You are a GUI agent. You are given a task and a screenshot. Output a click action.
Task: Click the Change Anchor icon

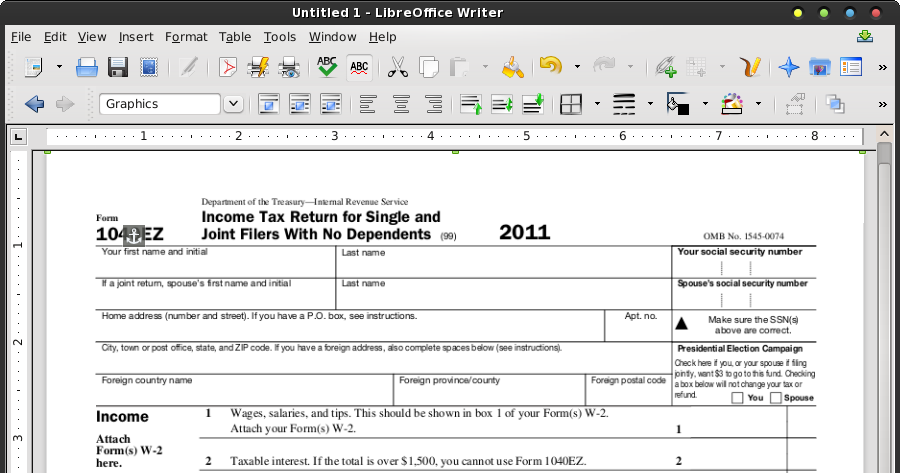click(x=795, y=104)
